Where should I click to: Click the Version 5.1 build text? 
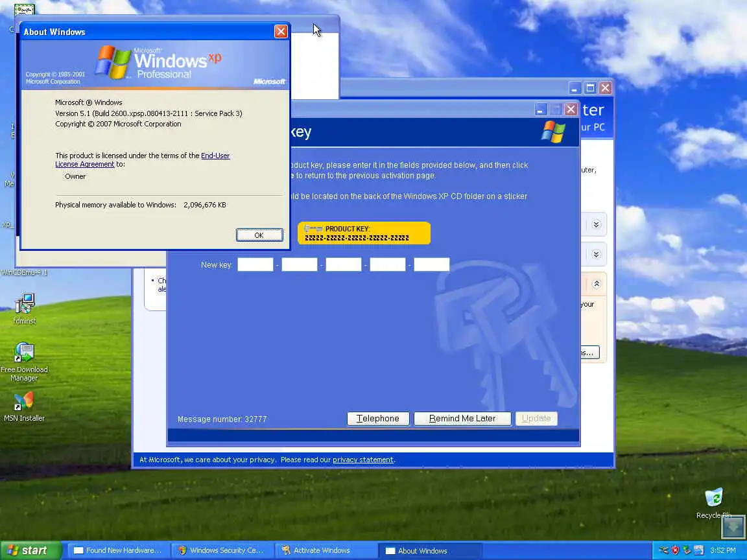pos(148,113)
